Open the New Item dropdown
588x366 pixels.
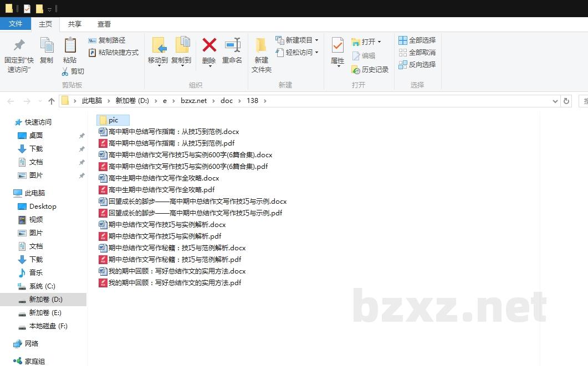[x=316, y=40]
